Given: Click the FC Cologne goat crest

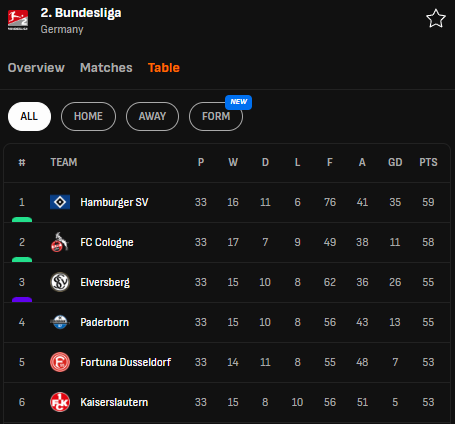Looking at the screenshot, I should 60,242.
